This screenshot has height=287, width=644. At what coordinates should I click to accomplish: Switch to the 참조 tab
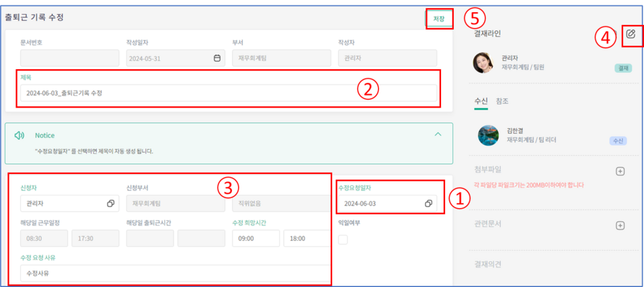click(x=501, y=101)
